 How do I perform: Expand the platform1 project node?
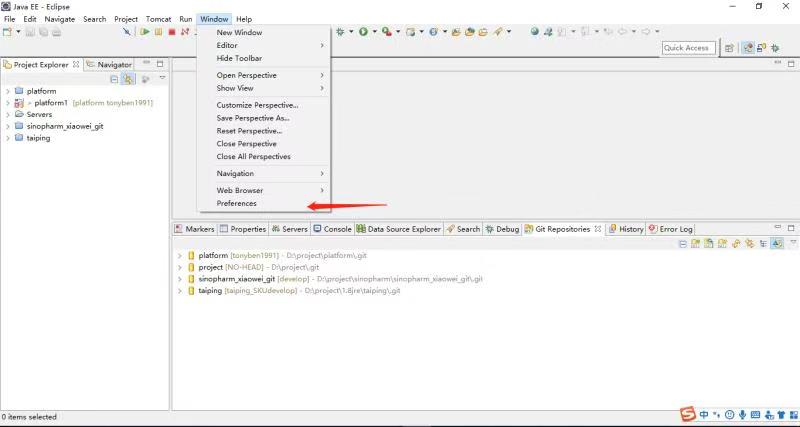click(x=8, y=103)
